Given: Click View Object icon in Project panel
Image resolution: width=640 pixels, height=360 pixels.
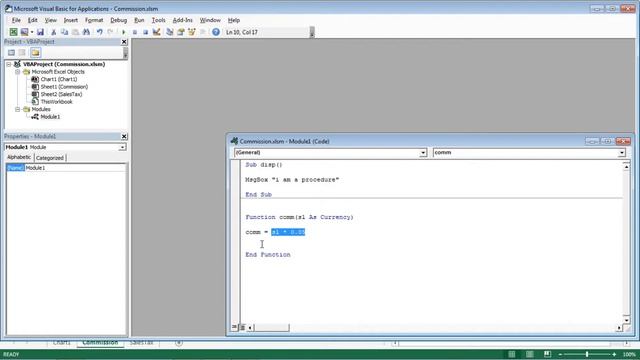Looking at the screenshot, I should tap(22, 52).
